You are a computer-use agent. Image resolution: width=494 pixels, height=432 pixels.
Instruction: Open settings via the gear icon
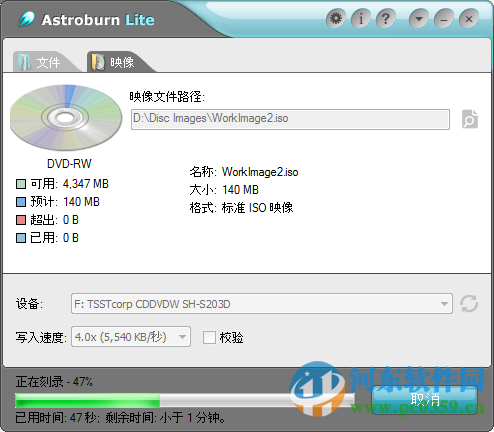coord(336,19)
